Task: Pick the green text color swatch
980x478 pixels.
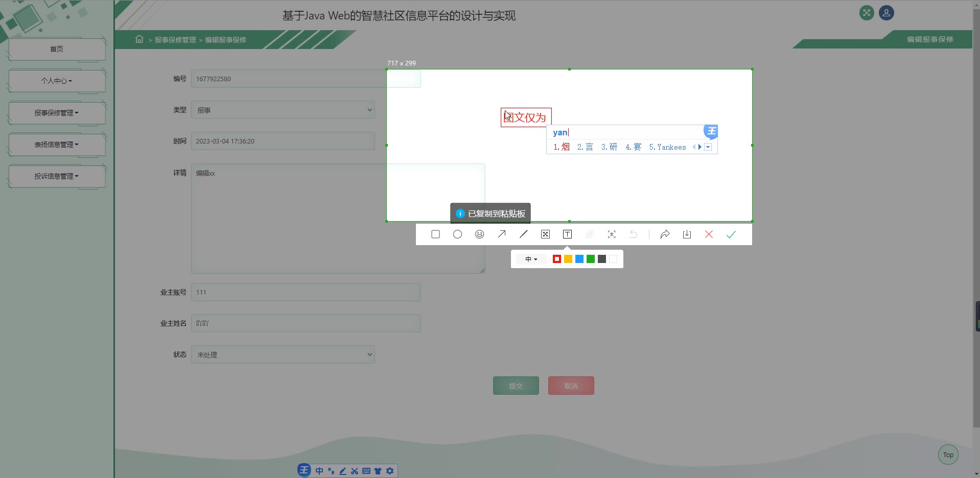Action: click(x=591, y=259)
